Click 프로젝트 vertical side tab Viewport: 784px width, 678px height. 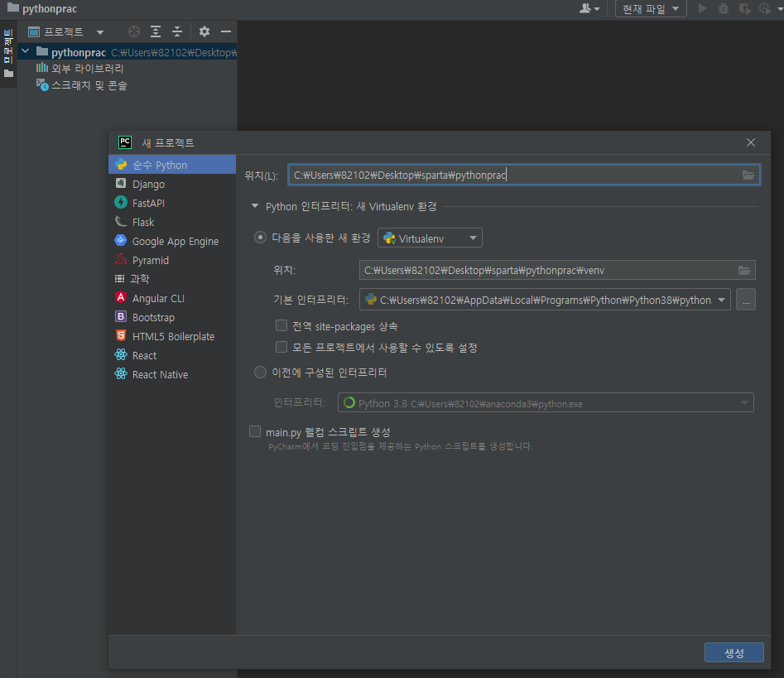point(8,46)
